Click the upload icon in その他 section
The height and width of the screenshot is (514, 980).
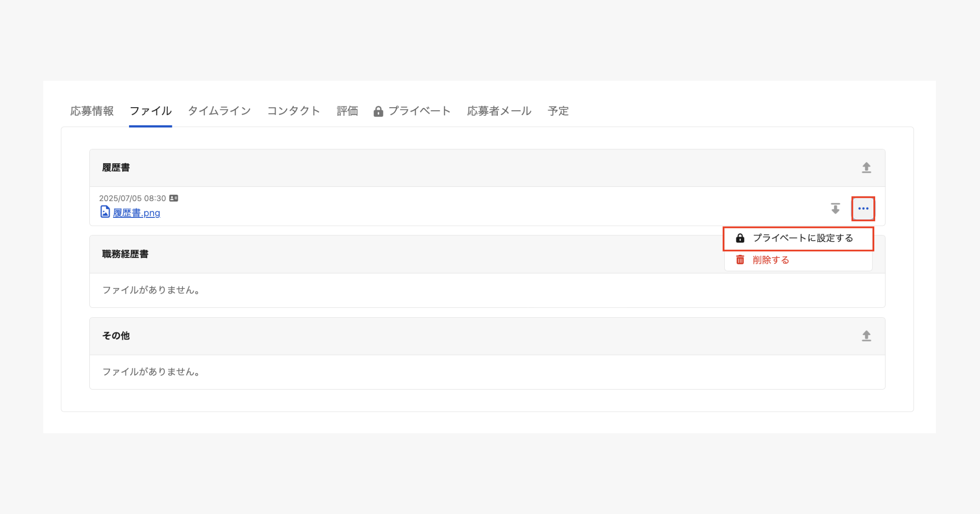coord(866,336)
